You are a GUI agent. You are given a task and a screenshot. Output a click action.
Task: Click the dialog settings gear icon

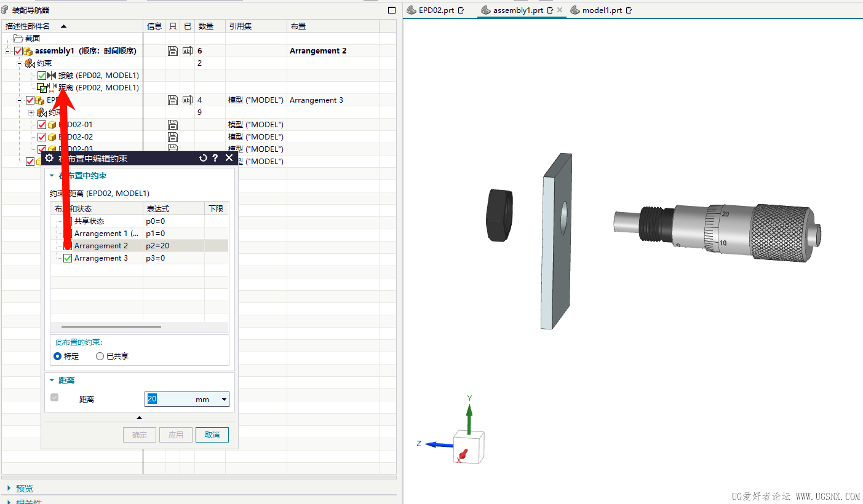50,158
